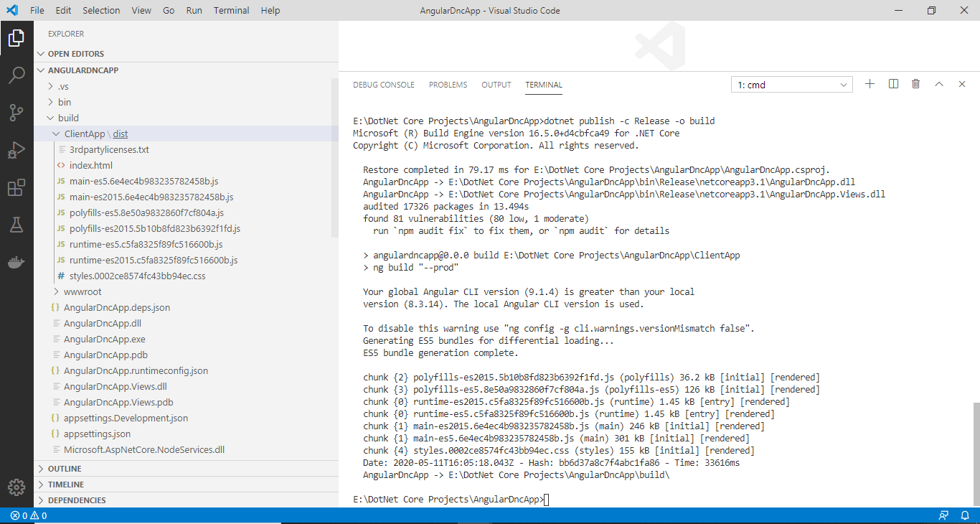Expand the .vs folder
Viewport: 980px width, 524px height.
coord(186,86)
